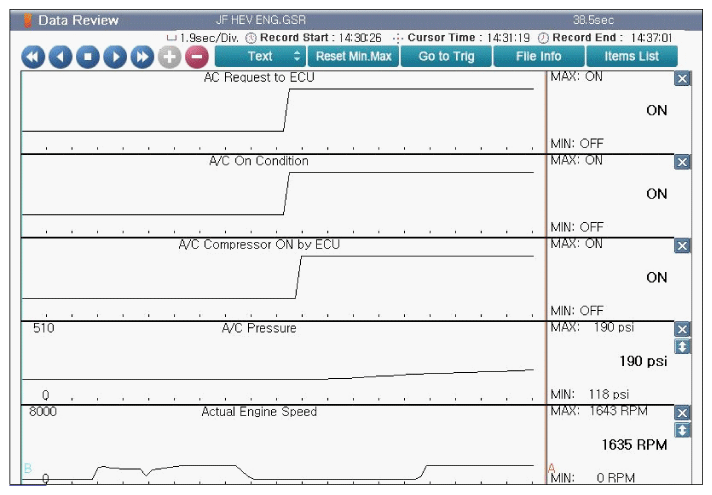Jump to trigger with Go to Trig
712x495 pixels.
(x=446, y=56)
